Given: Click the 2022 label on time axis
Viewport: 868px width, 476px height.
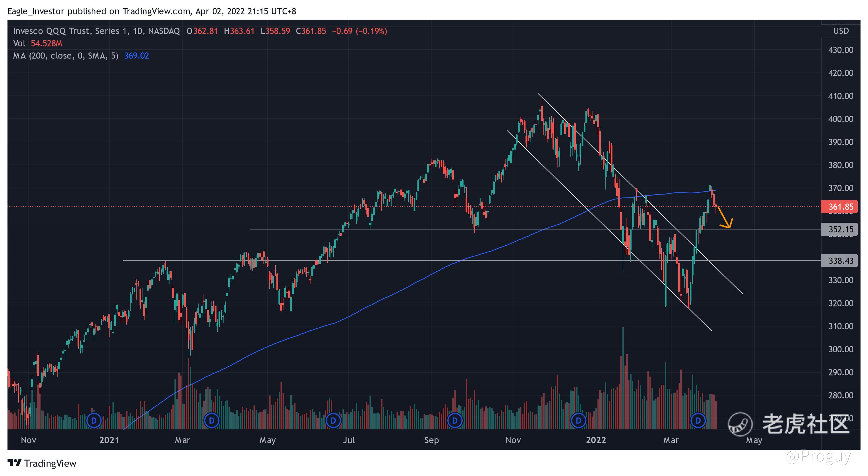Looking at the screenshot, I should 596,440.
